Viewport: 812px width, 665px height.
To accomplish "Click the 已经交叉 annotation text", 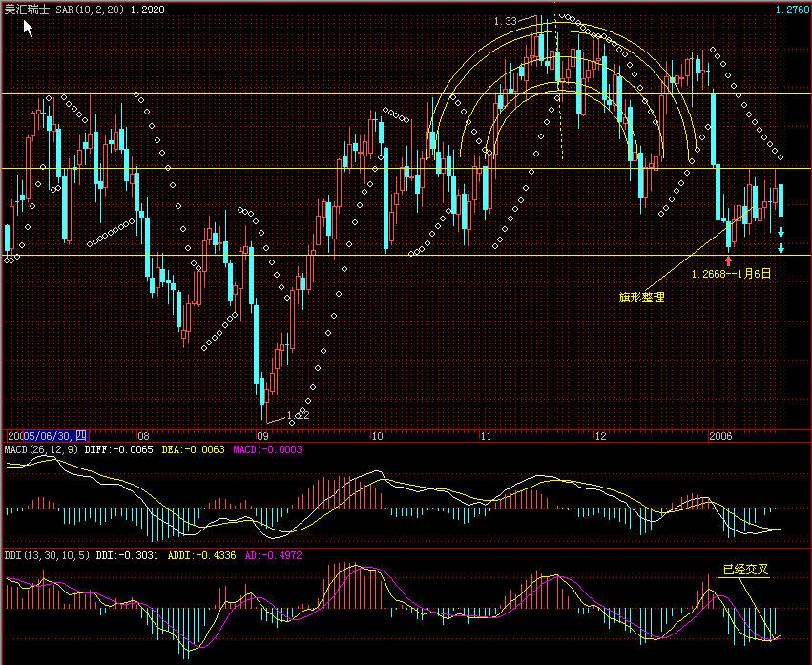I will 746,570.
